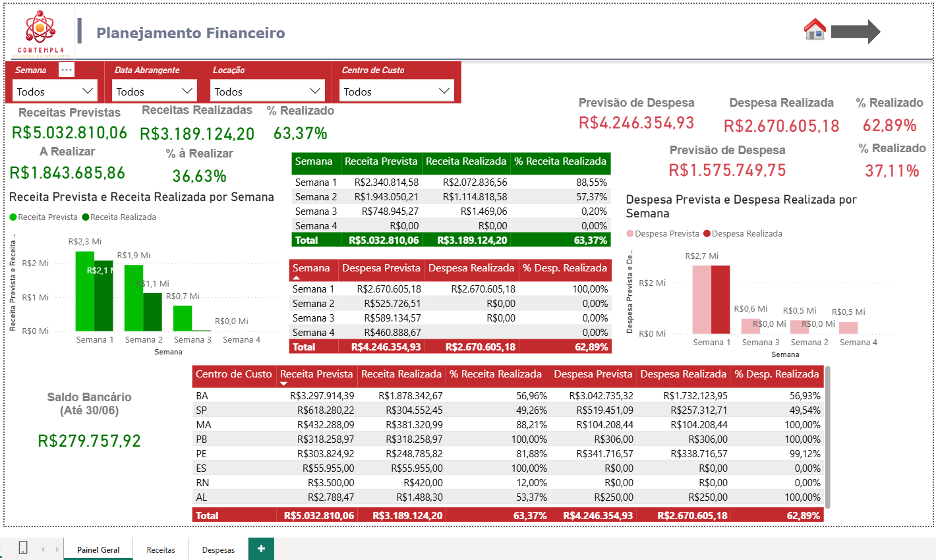Click cell R$2.340.814,58 in revenue table
The height and width of the screenshot is (560, 936).
[386, 182]
